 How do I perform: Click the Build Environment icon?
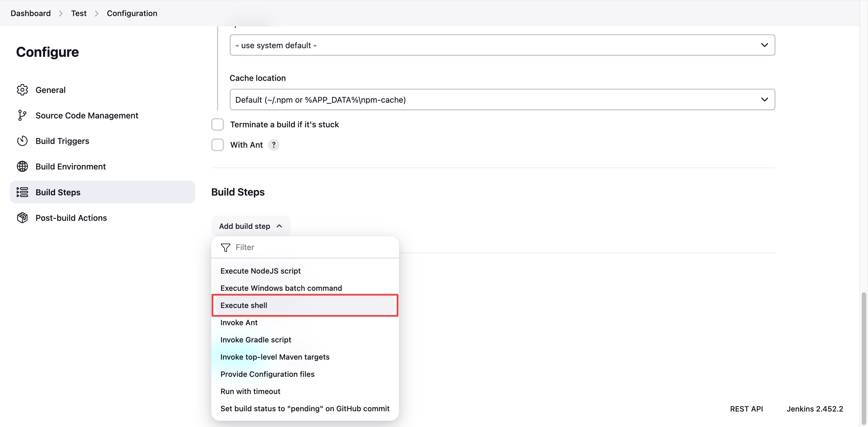(22, 167)
